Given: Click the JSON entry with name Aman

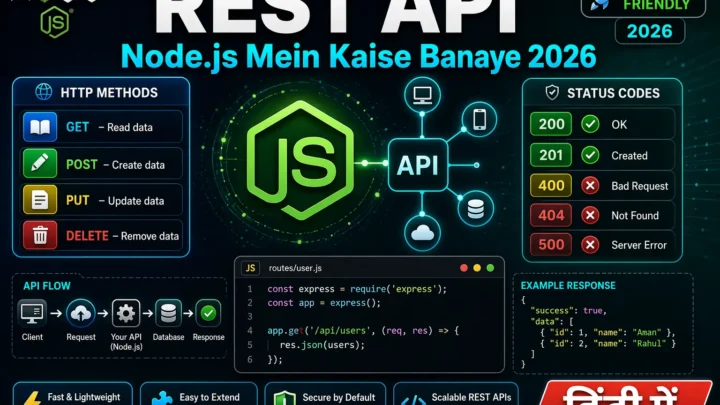Looking at the screenshot, I should coord(608,332).
